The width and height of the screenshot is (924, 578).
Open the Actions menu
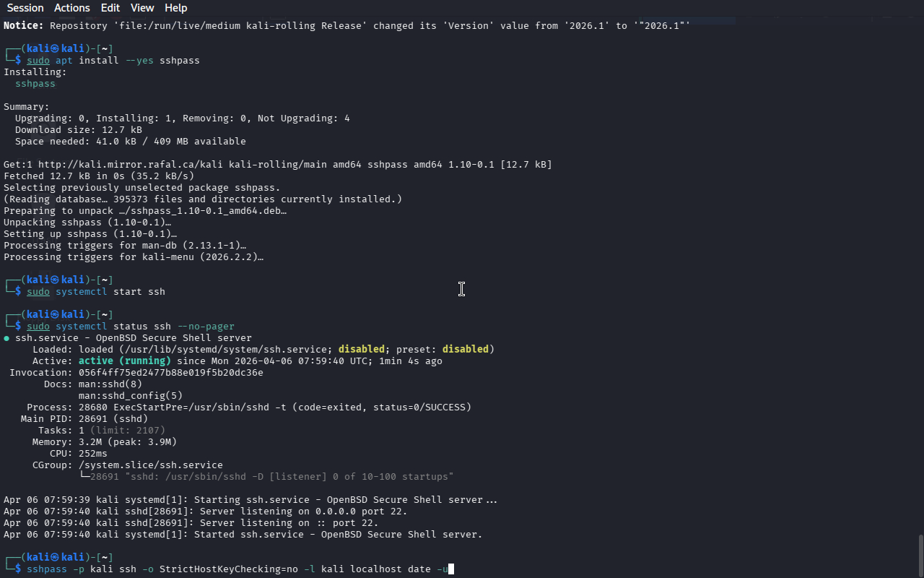(72, 8)
